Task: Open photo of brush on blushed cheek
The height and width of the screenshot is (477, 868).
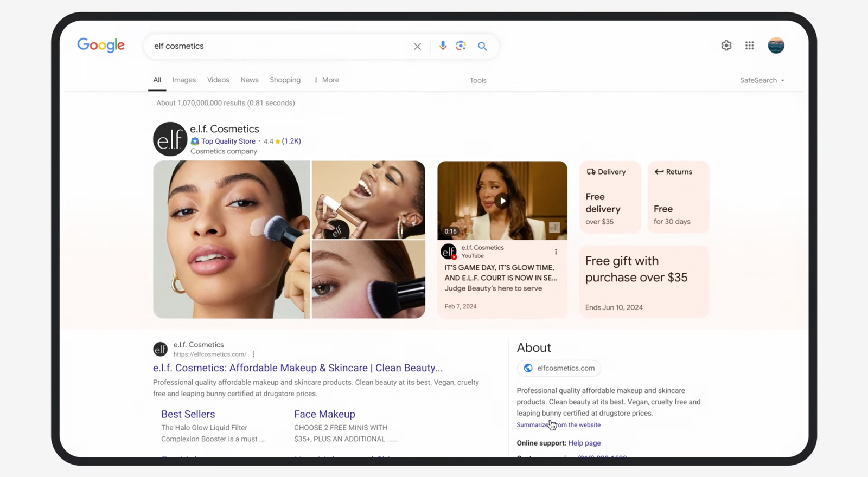Action: click(368, 280)
